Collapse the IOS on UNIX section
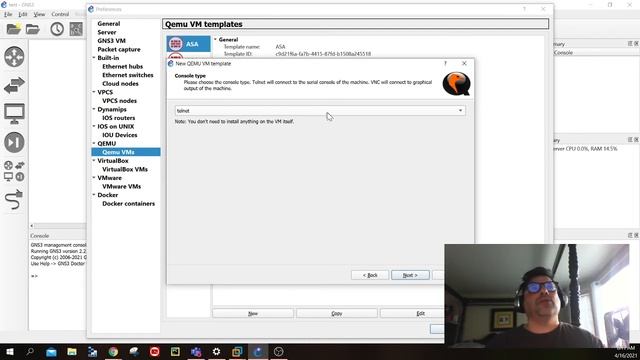 tap(94, 127)
